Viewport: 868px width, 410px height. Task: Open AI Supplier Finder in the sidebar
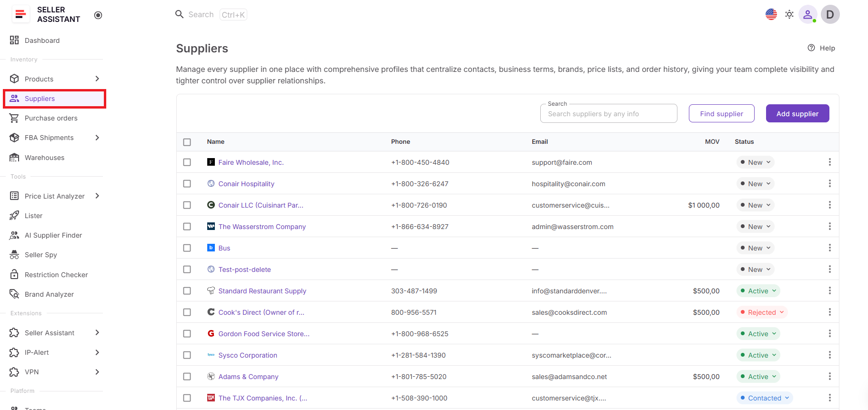[53, 235]
